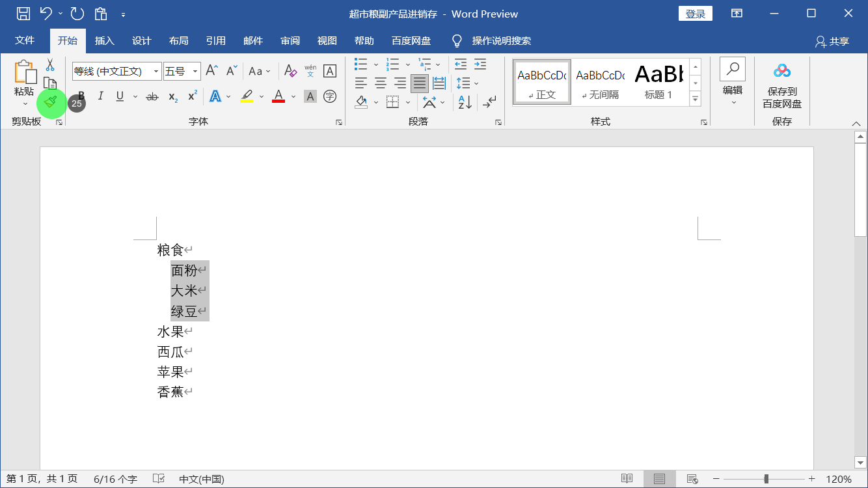Open the bullets list dropdown arrow
The image size is (868, 488).
point(376,64)
